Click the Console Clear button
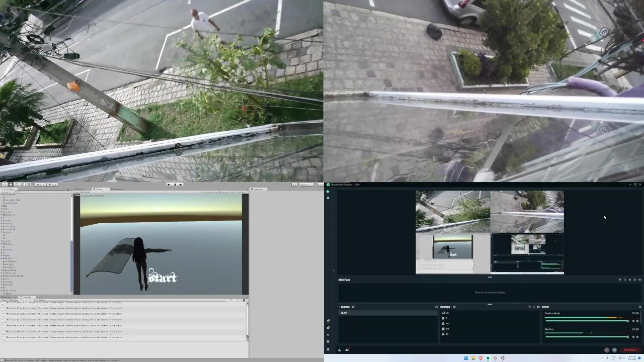Screen dimensions: 644x362 click(4, 300)
